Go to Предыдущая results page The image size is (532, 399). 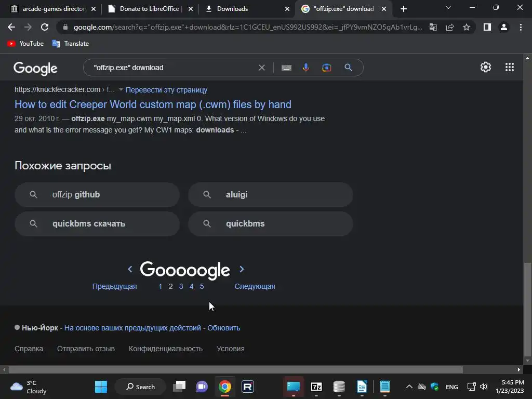coord(114,286)
